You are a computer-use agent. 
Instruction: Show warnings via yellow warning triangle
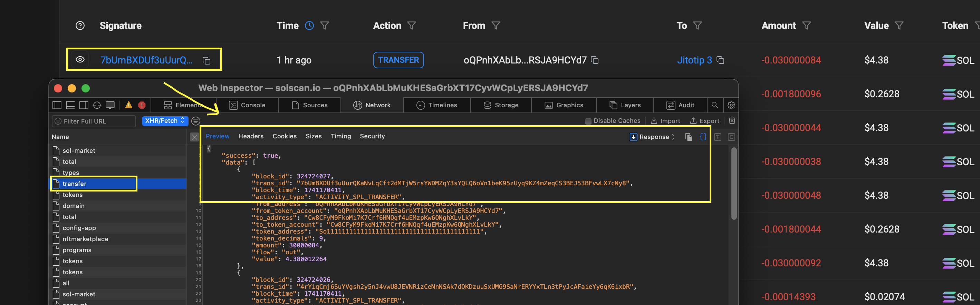pos(128,105)
